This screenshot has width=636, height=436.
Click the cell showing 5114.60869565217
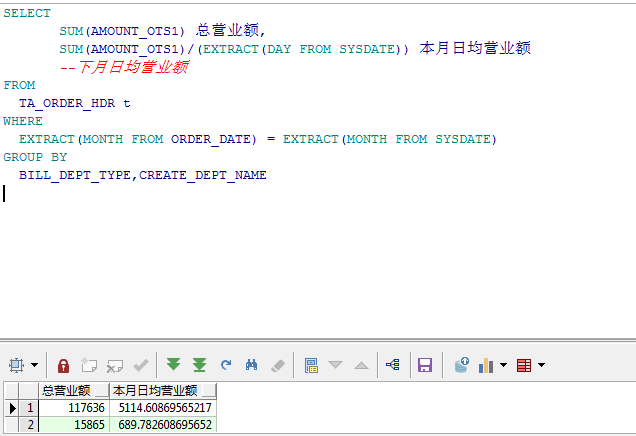coord(163,408)
